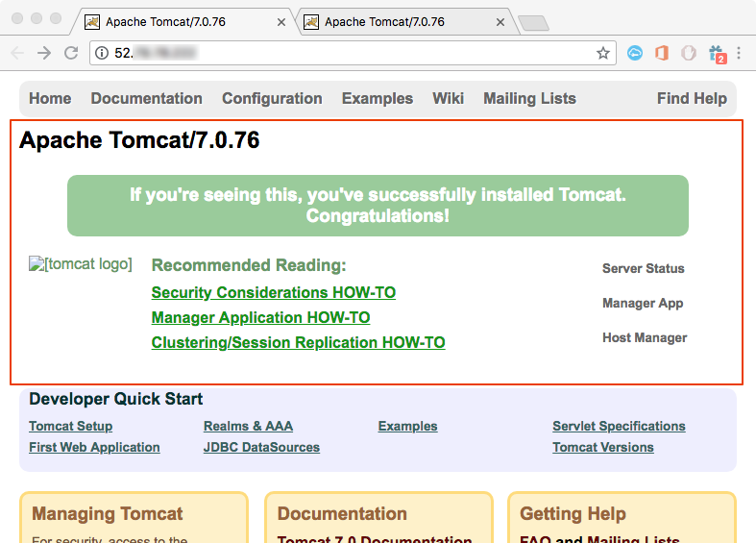
Task: Click the Server Status button
Action: (x=644, y=268)
